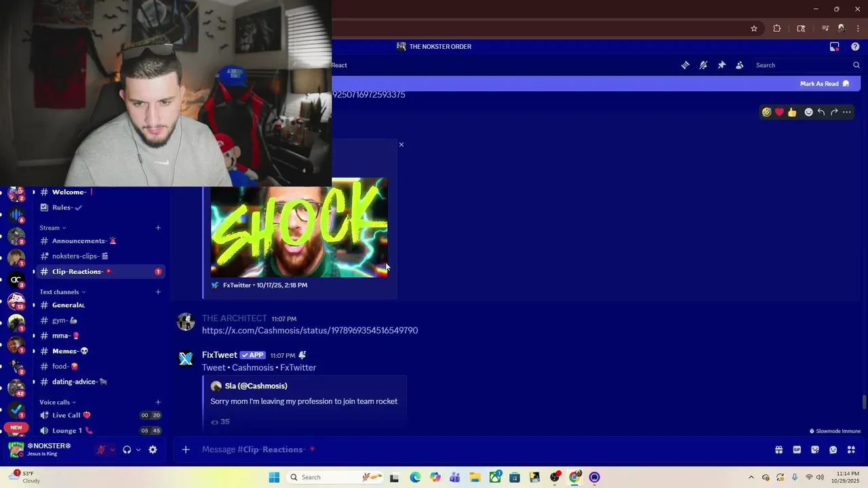Open the Welcome channel
Image resolution: width=868 pixels, height=488 pixels.
100,192
